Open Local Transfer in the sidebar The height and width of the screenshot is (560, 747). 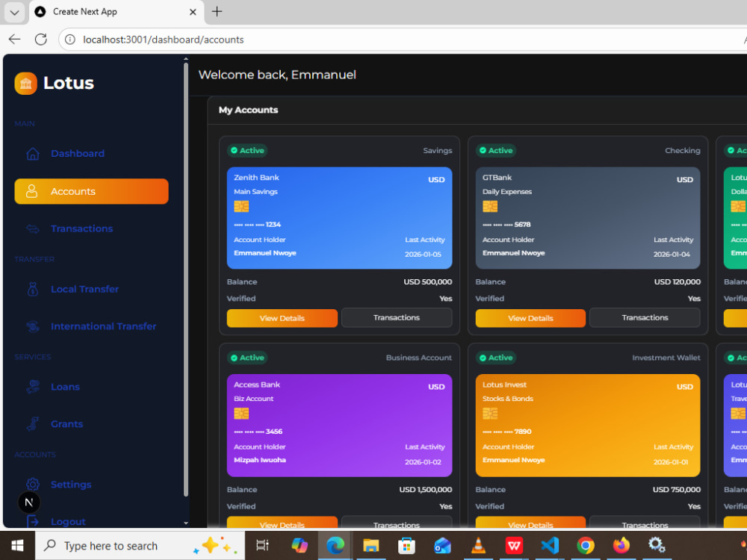(x=91, y=289)
